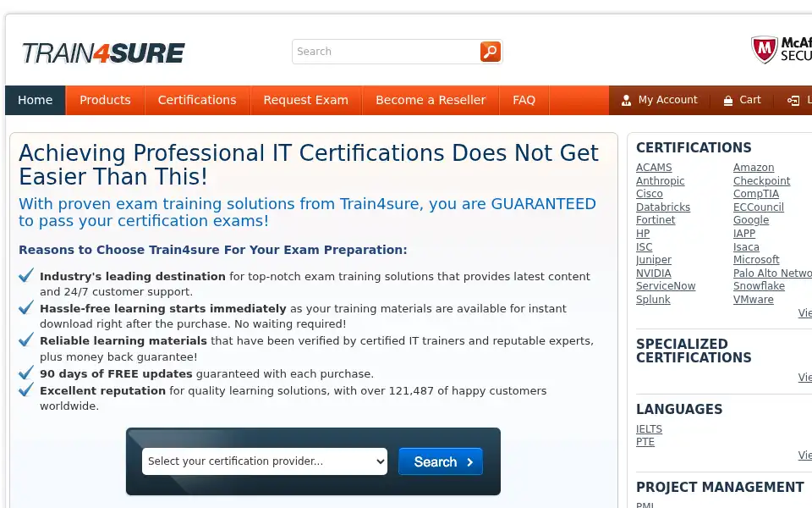Open the CompTIA certification link

pyautogui.click(x=756, y=194)
